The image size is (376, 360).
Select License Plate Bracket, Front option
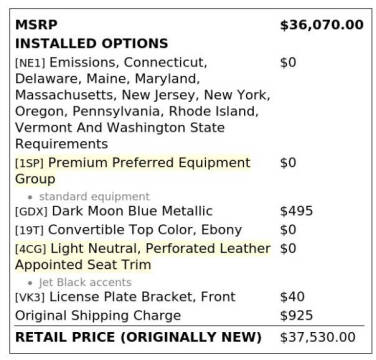[142, 297]
